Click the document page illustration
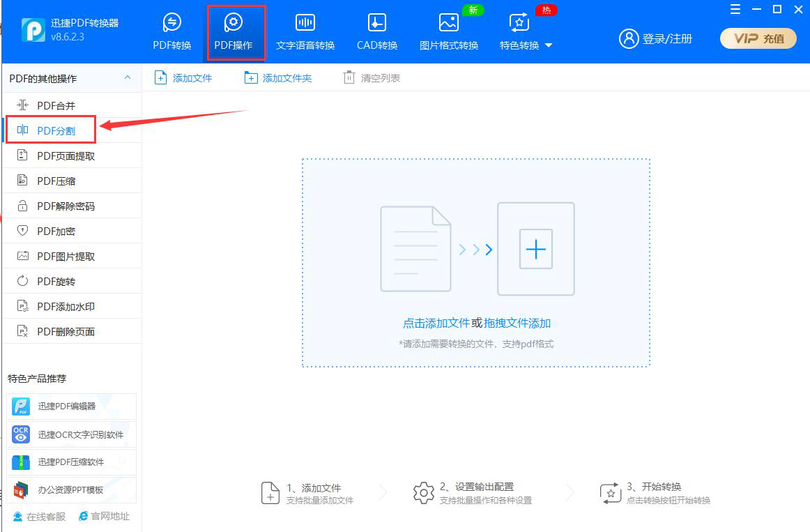The image size is (810, 532). (x=416, y=249)
